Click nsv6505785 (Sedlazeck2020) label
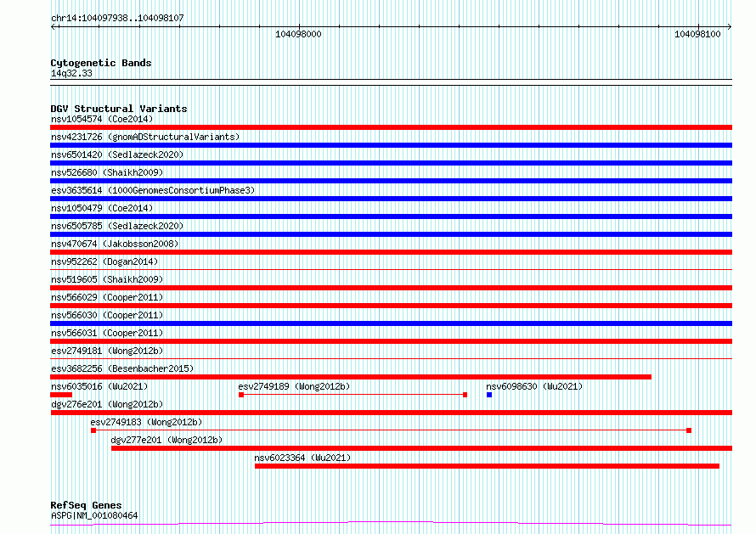The height and width of the screenshot is (534, 756). pos(117,226)
